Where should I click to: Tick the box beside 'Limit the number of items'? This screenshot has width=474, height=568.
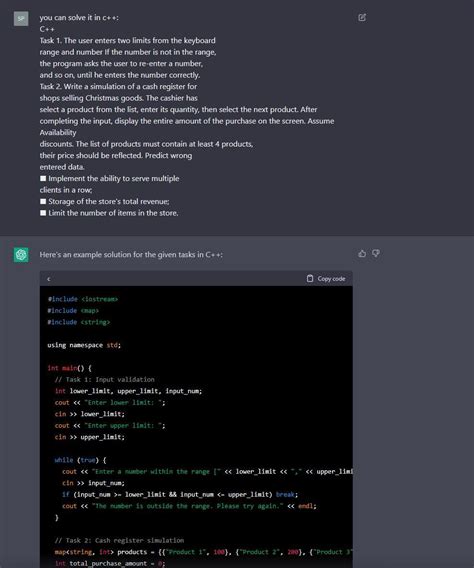coord(43,213)
